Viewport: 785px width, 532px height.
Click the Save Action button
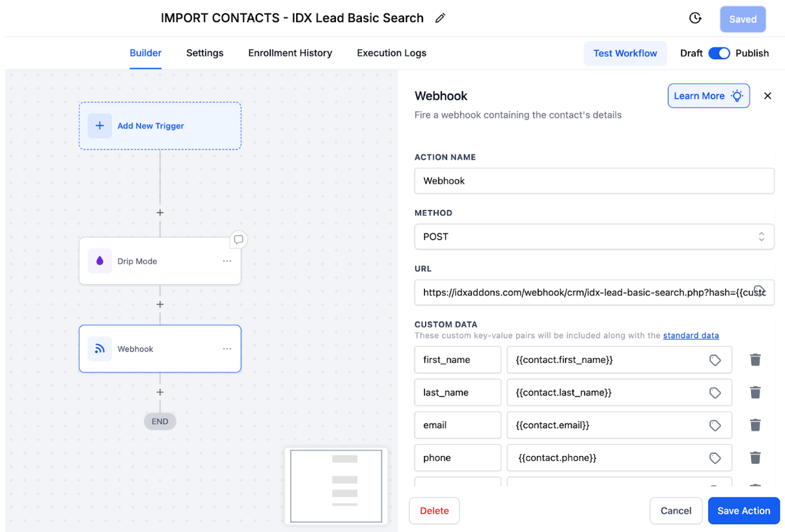(744, 511)
